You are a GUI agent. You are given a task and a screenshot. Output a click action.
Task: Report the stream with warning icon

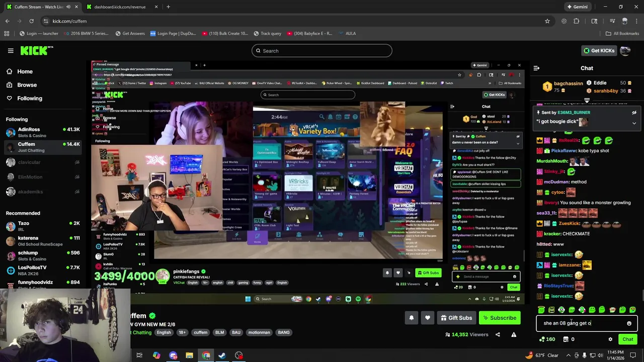click(x=514, y=334)
